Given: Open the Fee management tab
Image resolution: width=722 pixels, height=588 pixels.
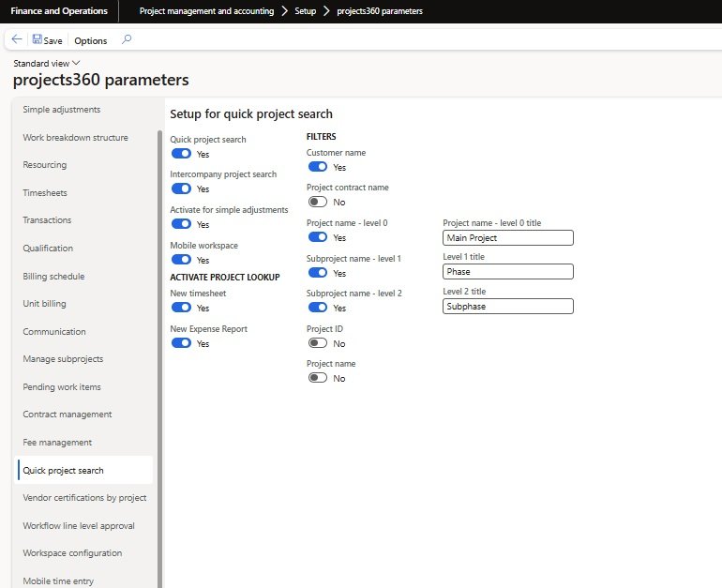Looking at the screenshot, I should tap(57, 443).
